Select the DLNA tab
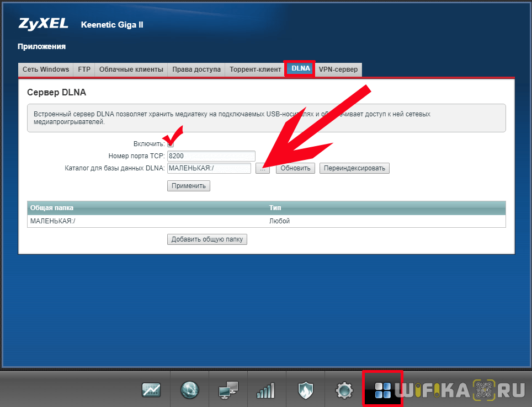The height and width of the screenshot is (407, 532). click(x=301, y=68)
